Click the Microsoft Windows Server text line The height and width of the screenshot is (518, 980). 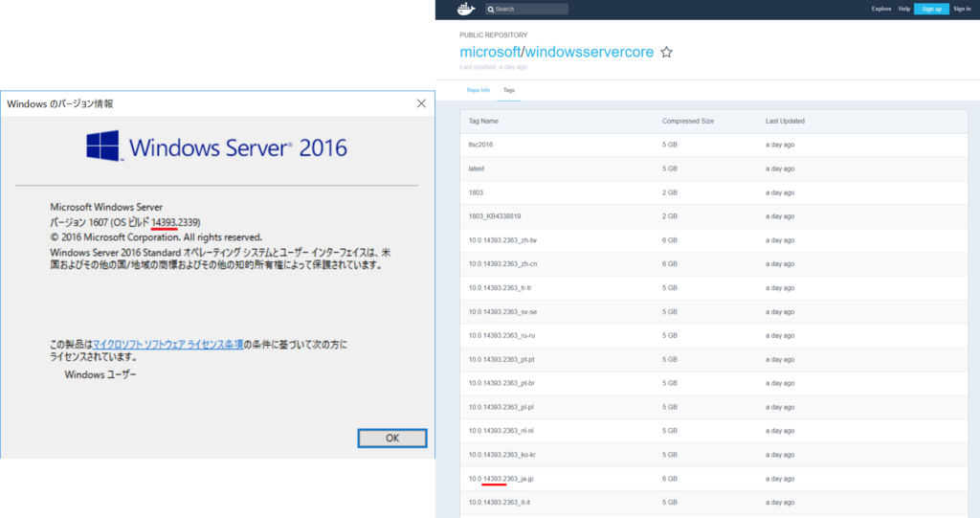(106, 207)
